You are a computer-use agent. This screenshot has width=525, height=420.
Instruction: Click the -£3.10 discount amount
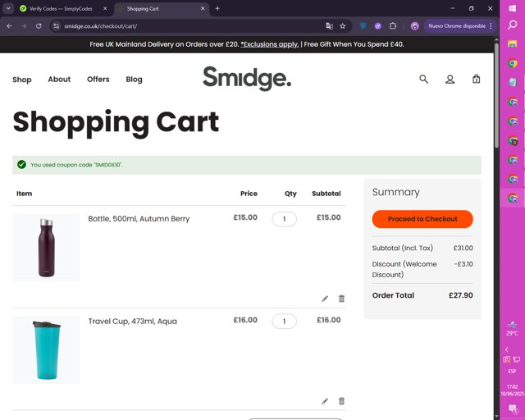[x=463, y=264]
